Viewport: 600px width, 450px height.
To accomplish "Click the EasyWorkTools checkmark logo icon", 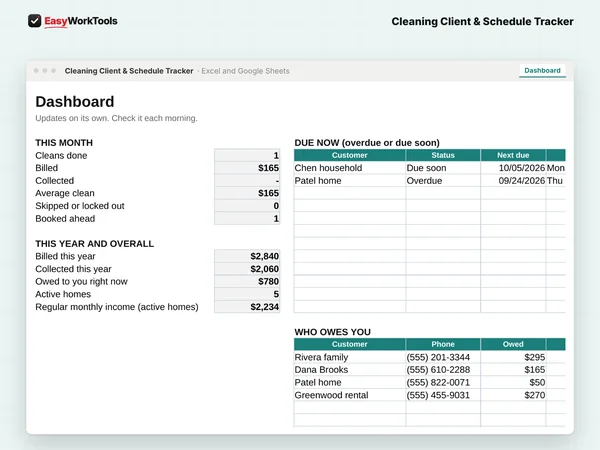I will pyautogui.click(x=34, y=21).
